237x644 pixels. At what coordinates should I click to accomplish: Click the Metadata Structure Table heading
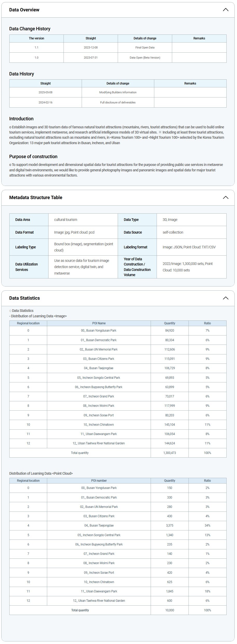(36, 198)
